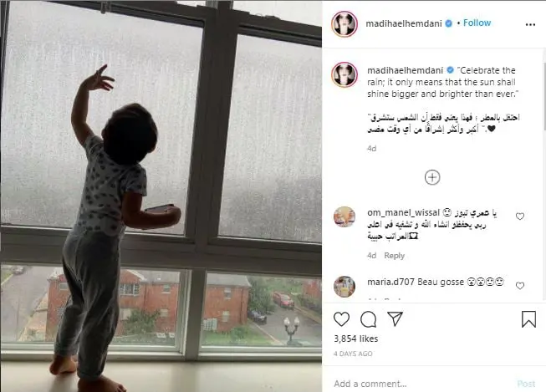Viewport: 546px width, 392px height.
Task: Follow madihaelhemdani
Action: [477, 23]
